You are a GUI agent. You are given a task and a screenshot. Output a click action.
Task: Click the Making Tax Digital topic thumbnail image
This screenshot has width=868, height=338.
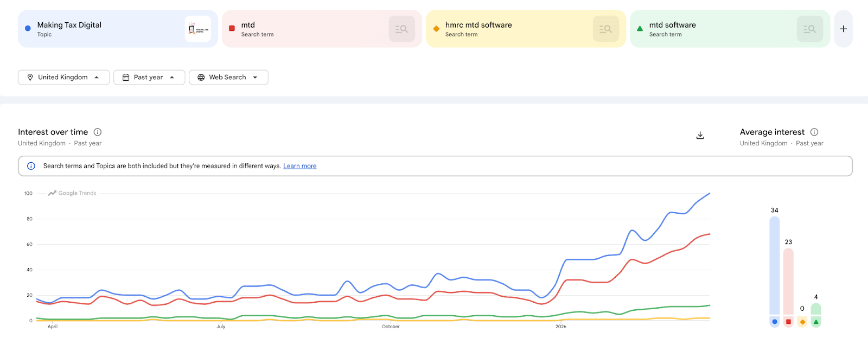pyautogui.click(x=198, y=29)
